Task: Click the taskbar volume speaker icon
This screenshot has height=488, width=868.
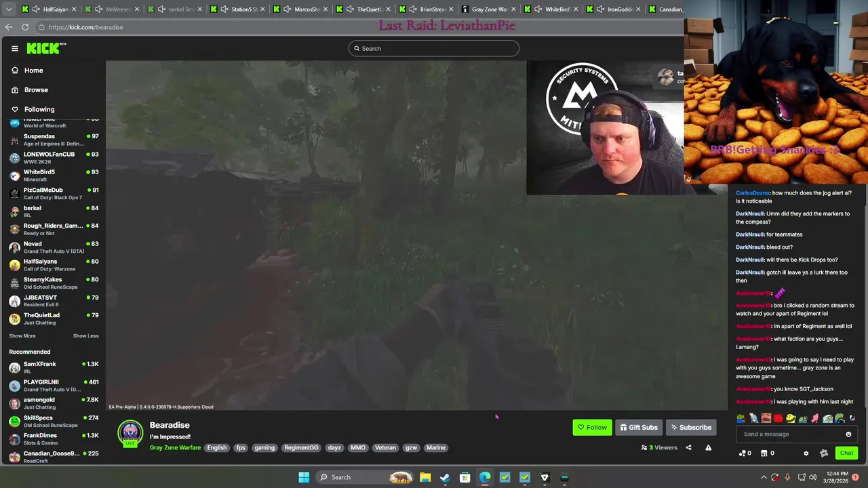Action: [812, 477]
